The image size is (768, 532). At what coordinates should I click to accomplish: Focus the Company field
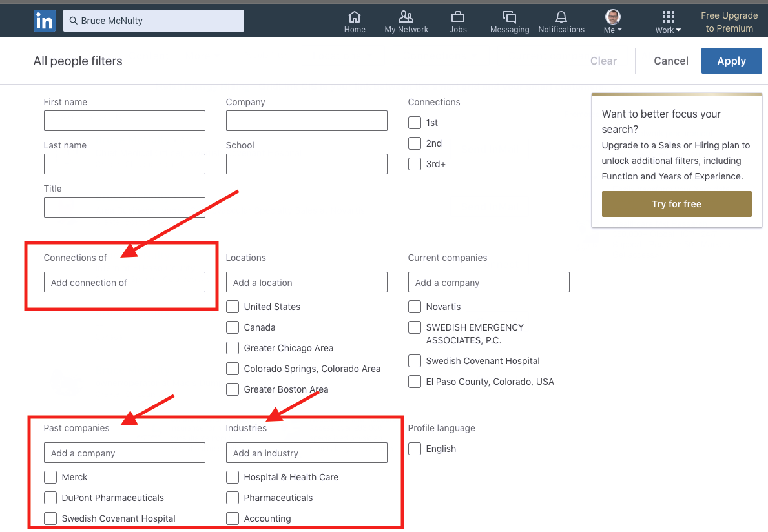[x=307, y=120]
